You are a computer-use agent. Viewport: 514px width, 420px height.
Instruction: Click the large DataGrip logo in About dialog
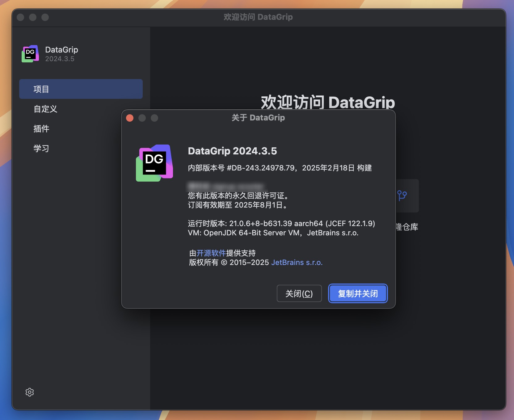click(x=154, y=163)
